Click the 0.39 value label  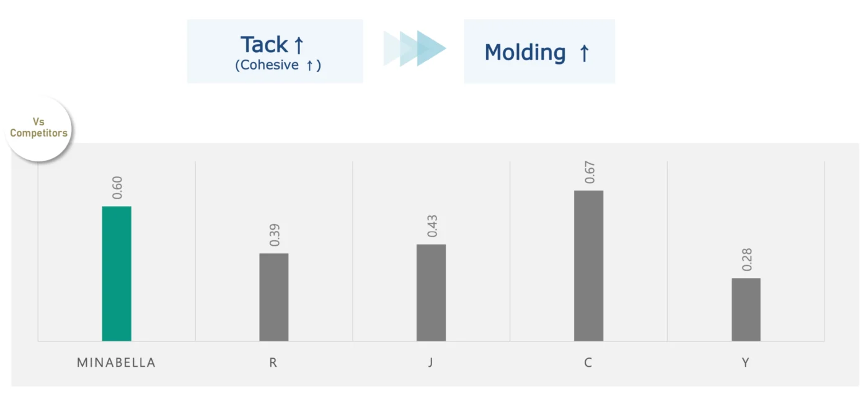(x=274, y=235)
